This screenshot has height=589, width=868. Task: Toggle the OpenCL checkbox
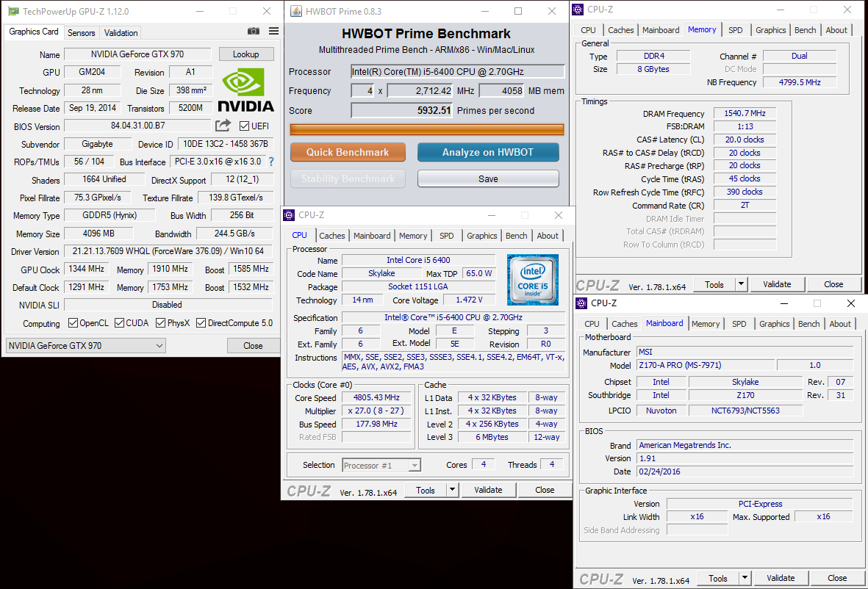point(73,323)
